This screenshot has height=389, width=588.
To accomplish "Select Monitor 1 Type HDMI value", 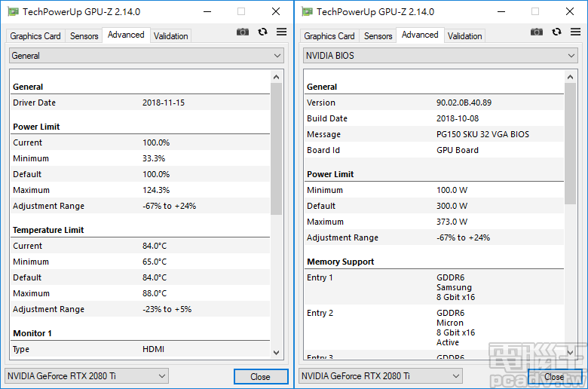I will pyautogui.click(x=153, y=349).
